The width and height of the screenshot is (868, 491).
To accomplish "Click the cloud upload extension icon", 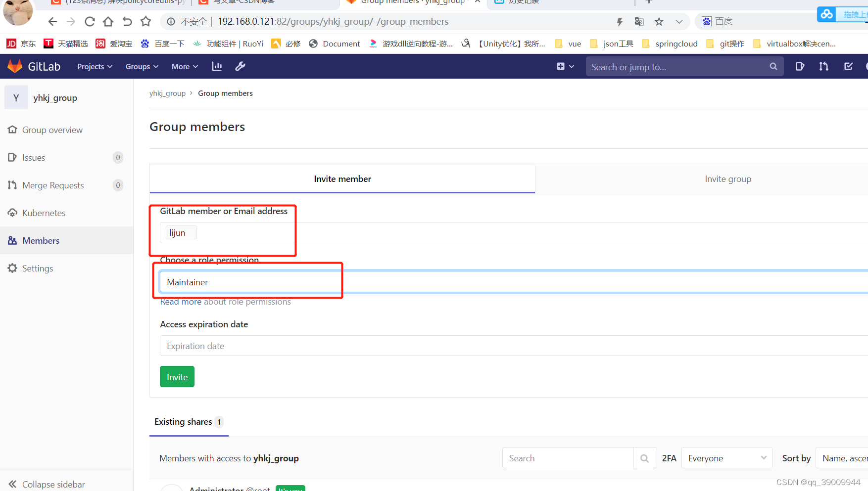I will 827,14.
